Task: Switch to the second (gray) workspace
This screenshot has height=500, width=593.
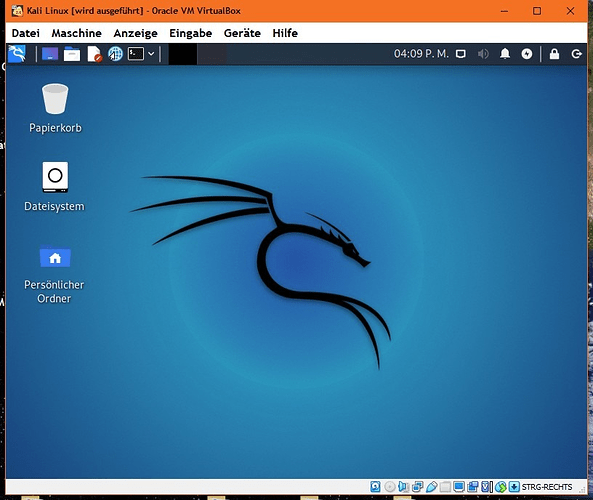Action: tap(212, 54)
